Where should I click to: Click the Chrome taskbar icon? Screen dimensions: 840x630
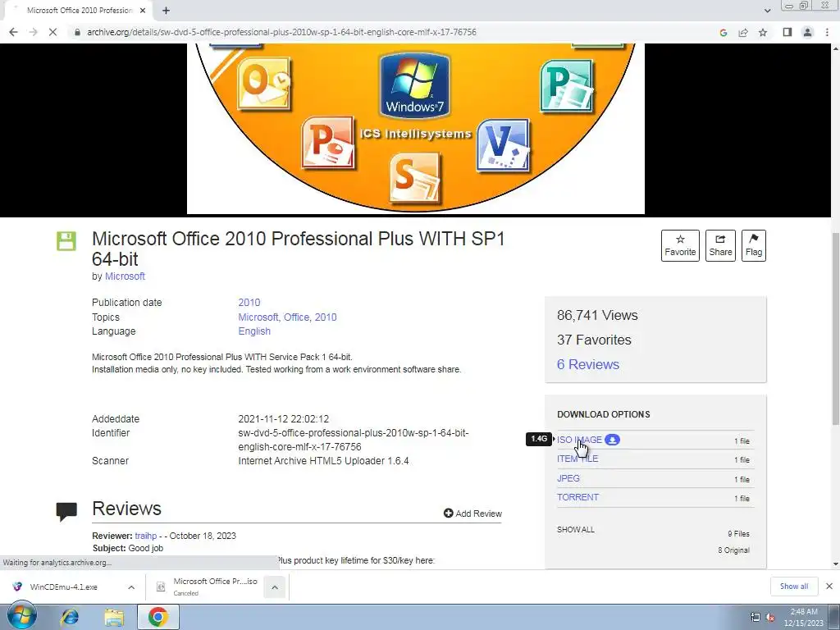click(158, 617)
